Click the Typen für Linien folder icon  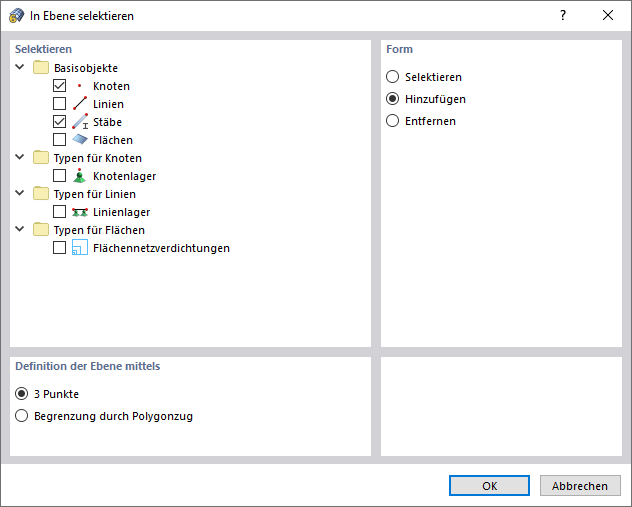[41, 194]
